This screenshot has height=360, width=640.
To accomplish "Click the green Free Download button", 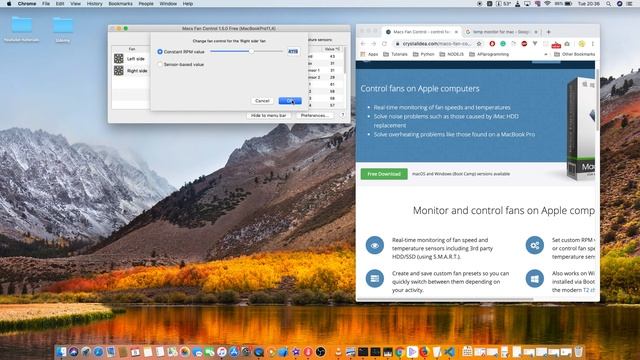I will click(x=384, y=174).
